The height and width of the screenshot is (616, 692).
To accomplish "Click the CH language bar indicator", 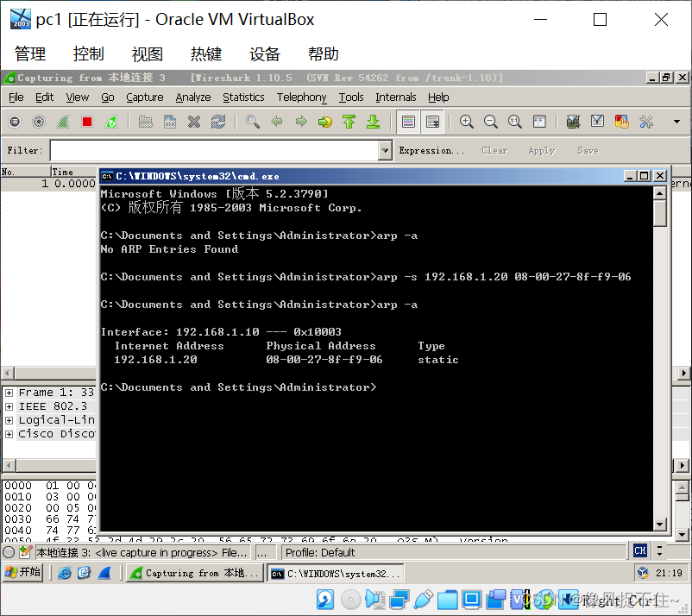I will click(x=640, y=550).
